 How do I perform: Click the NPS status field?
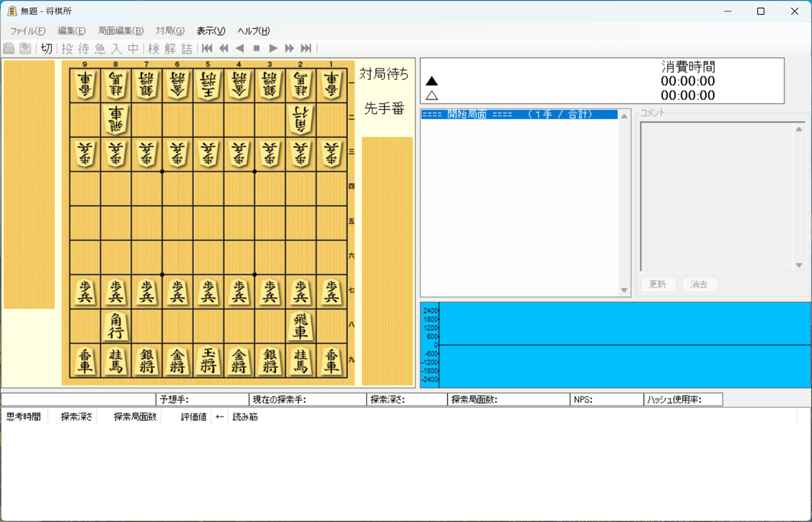tap(607, 400)
